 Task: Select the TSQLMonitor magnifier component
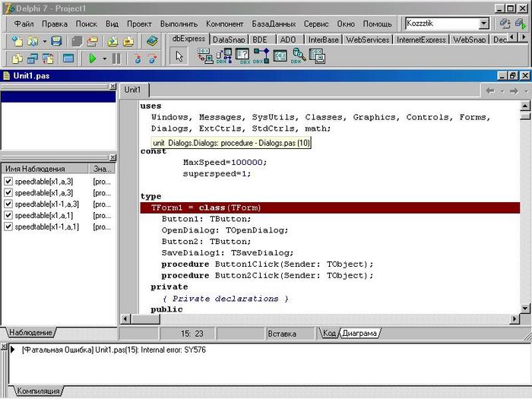click(299, 56)
